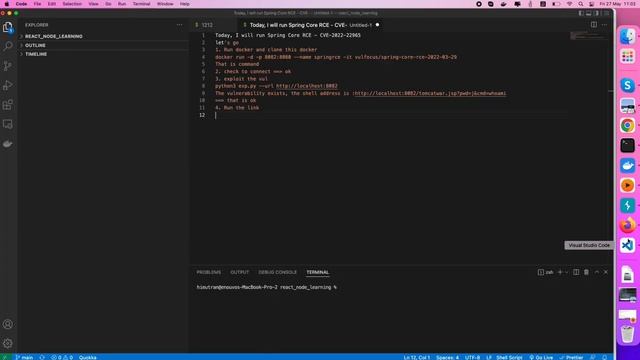Click errors and warnings count in status bar

62,357
